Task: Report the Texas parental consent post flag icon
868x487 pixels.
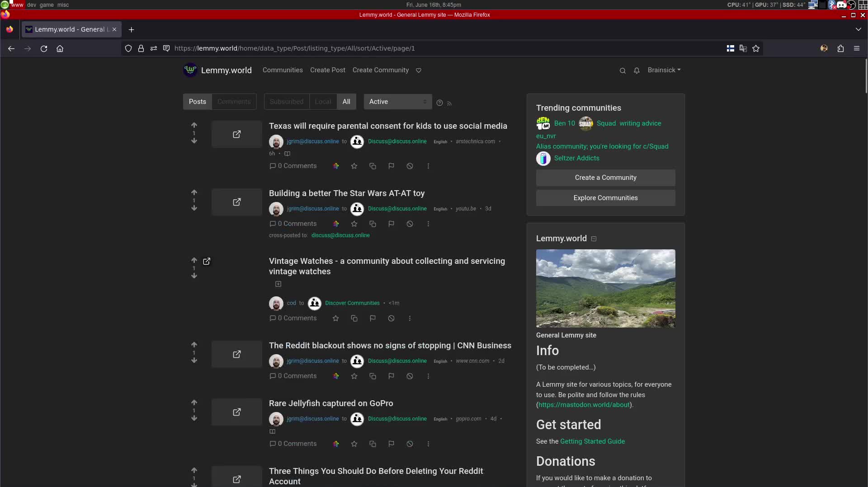Action: (391, 166)
